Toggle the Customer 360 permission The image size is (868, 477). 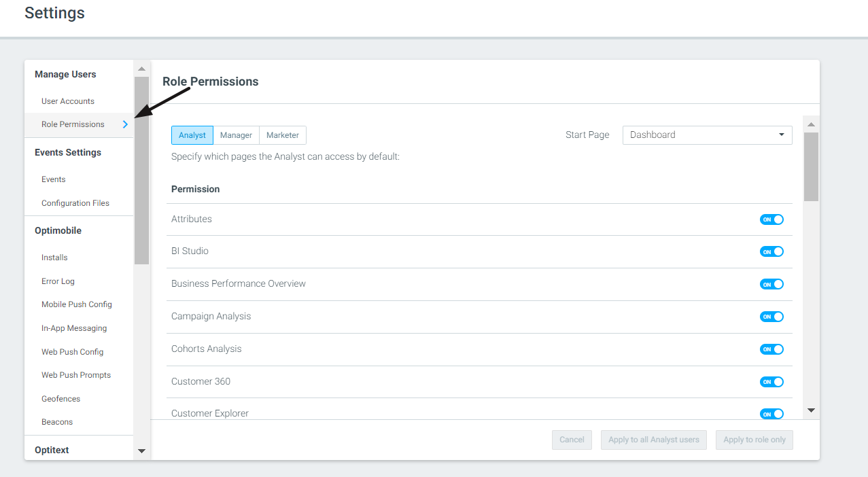(771, 382)
